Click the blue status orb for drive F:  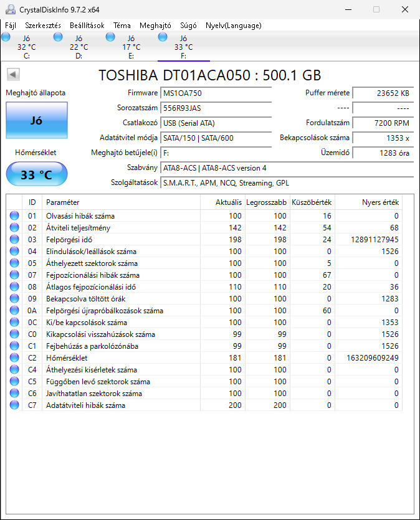163,37
